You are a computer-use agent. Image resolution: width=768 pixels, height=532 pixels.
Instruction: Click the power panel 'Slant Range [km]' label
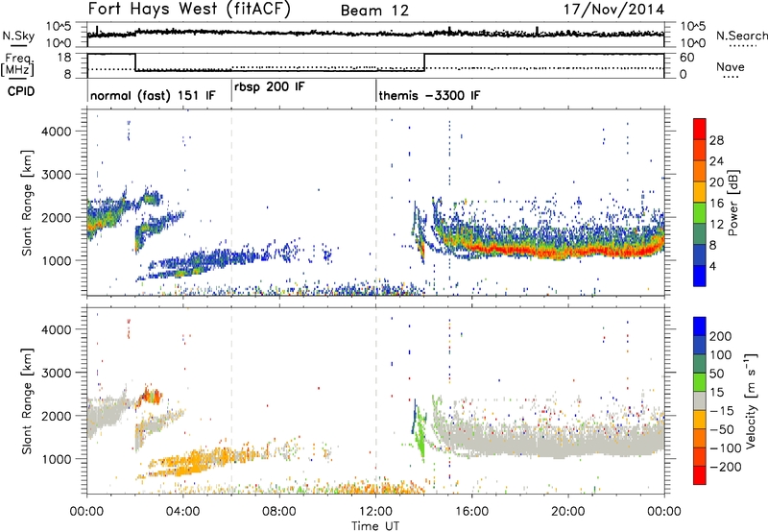[x=27, y=203]
